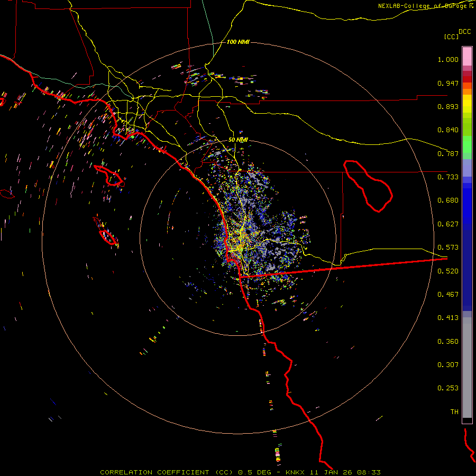Image resolution: width=476 pixels, height=476 pixels.
Task: Select the 0.253 scale value
Action: [448, 388]
